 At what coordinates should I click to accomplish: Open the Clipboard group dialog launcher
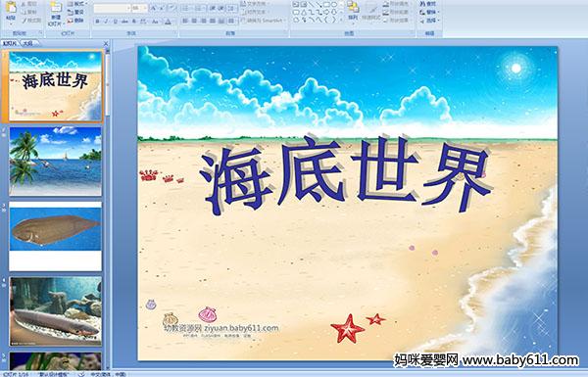tap(40, 33)
